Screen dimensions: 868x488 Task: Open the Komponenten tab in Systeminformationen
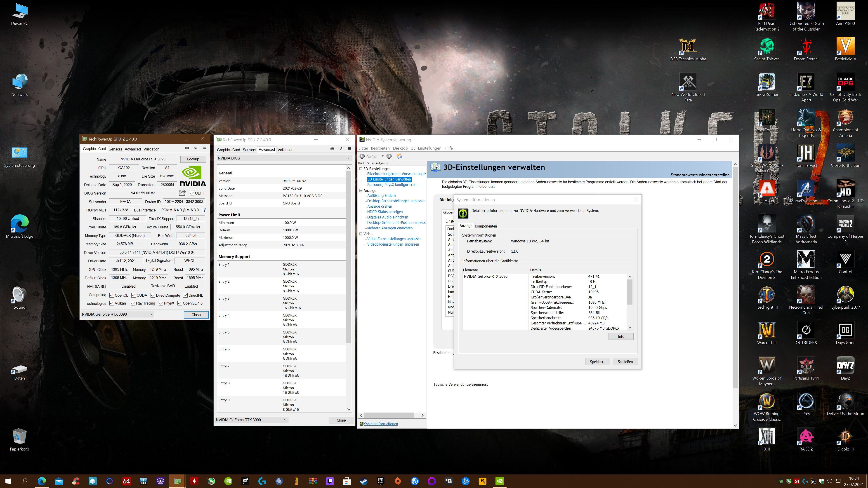coord(486,226)
